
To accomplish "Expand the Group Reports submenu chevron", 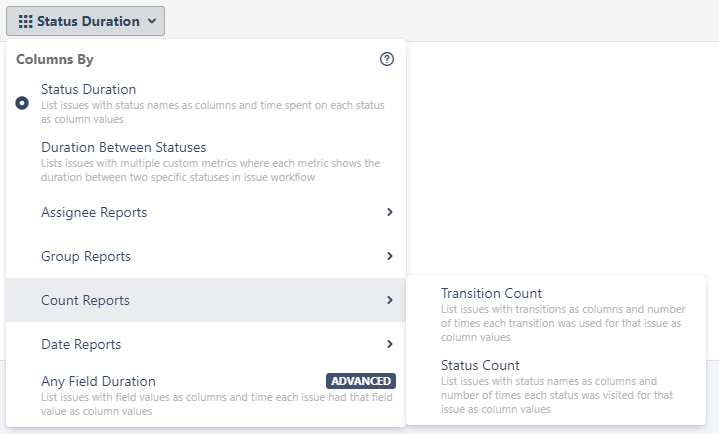I will [x=389, y=256].
